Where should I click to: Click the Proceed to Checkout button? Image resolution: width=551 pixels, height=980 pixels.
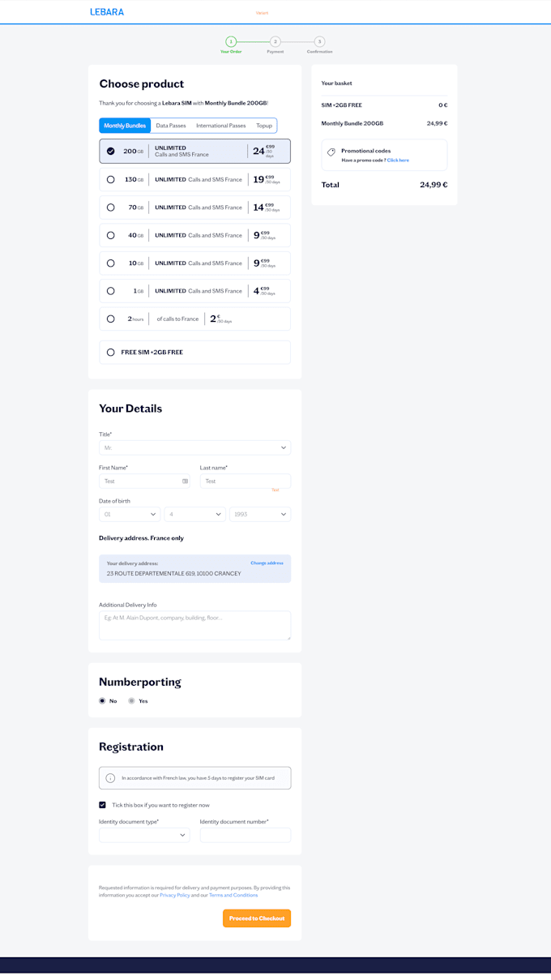[x=256, y=918]
